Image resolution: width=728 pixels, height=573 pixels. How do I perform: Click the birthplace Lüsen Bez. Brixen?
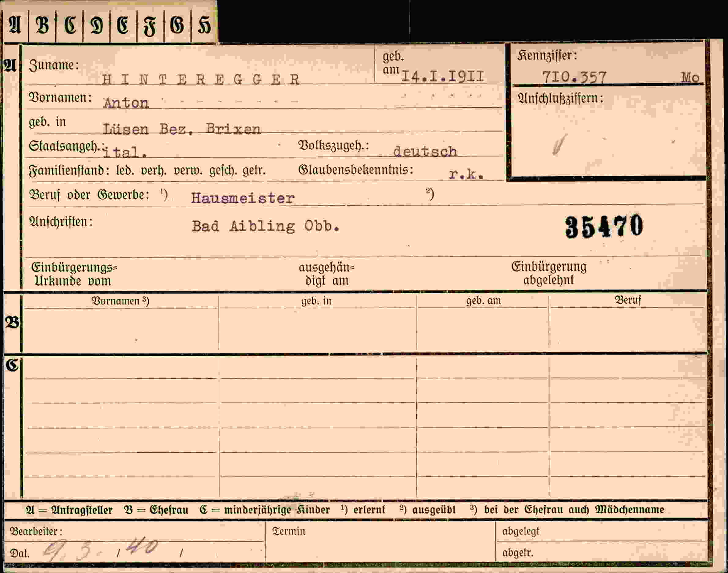pyautogui.click(x=181, y=129)
